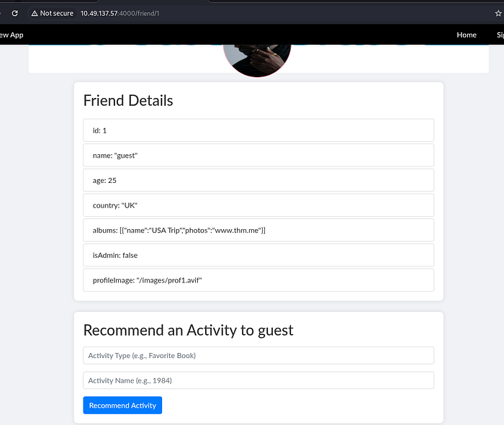Image resolution: width=504 pixels, height=425 pixels.
Task: Click the Recommend an Activity to guest heading
Action: tap(188, 330)
